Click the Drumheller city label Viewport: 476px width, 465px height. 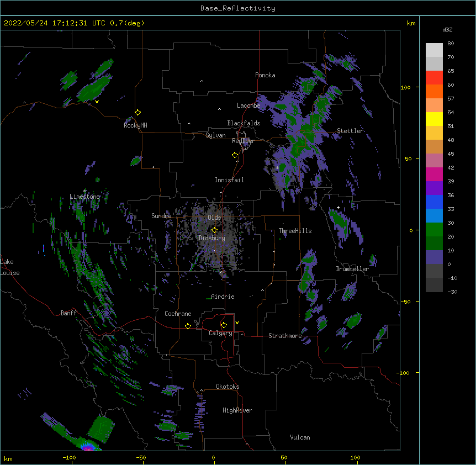[x=352, y=269]
